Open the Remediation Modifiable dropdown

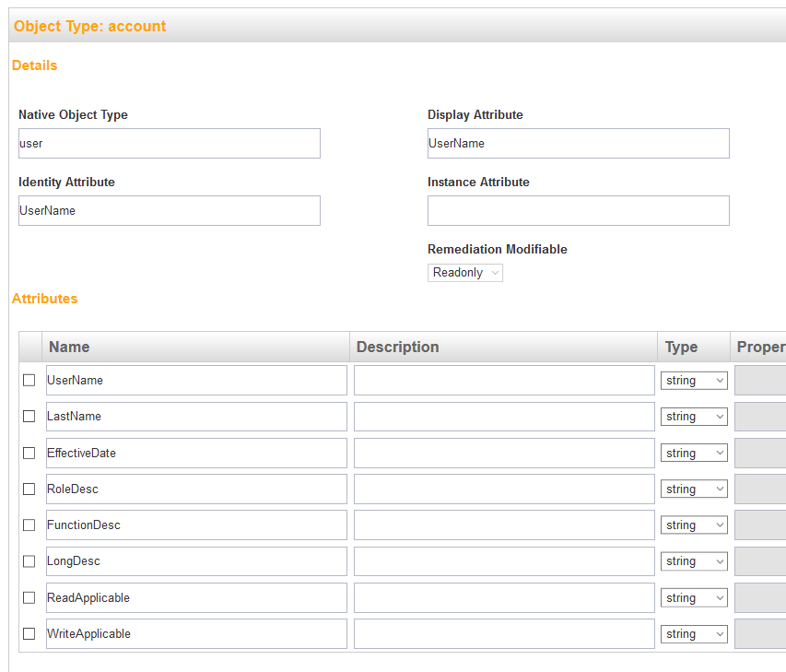pos(465,273)
